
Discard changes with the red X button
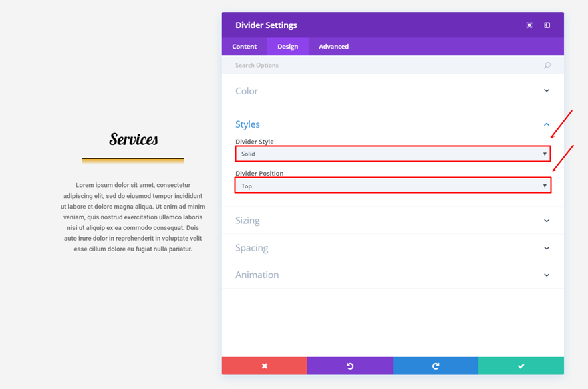point(265,366)
